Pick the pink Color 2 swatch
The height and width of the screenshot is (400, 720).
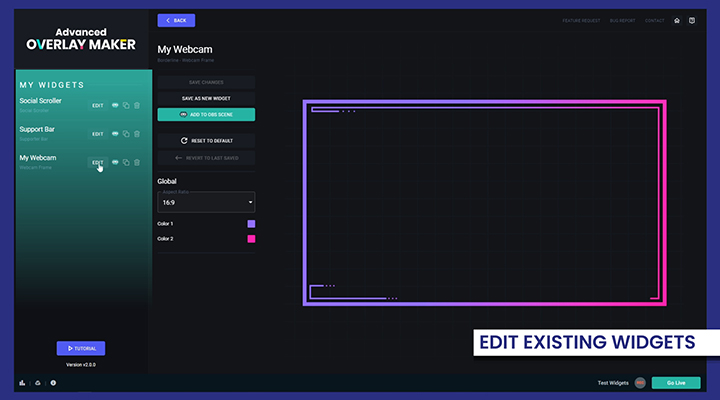coord(251,239)
